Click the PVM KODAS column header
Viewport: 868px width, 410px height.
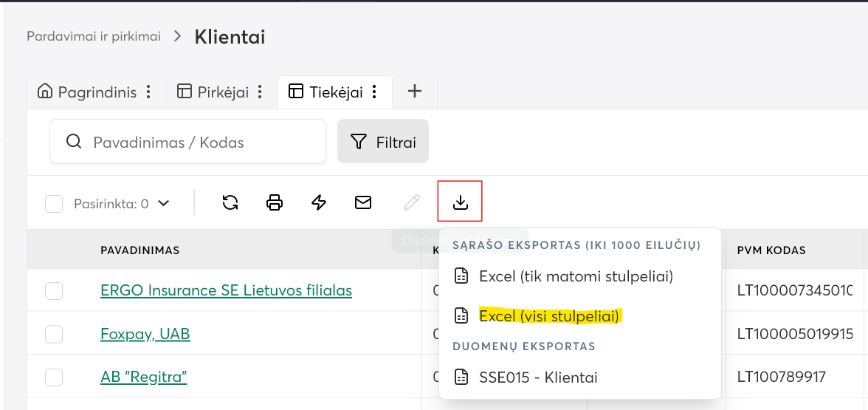point(771,250)
